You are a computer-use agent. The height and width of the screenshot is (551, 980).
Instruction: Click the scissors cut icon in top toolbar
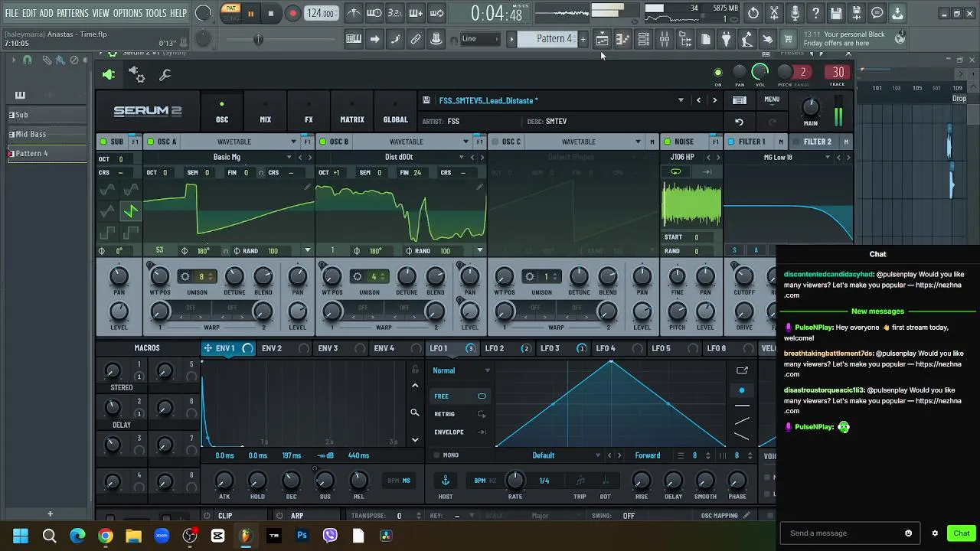(774, 13)
